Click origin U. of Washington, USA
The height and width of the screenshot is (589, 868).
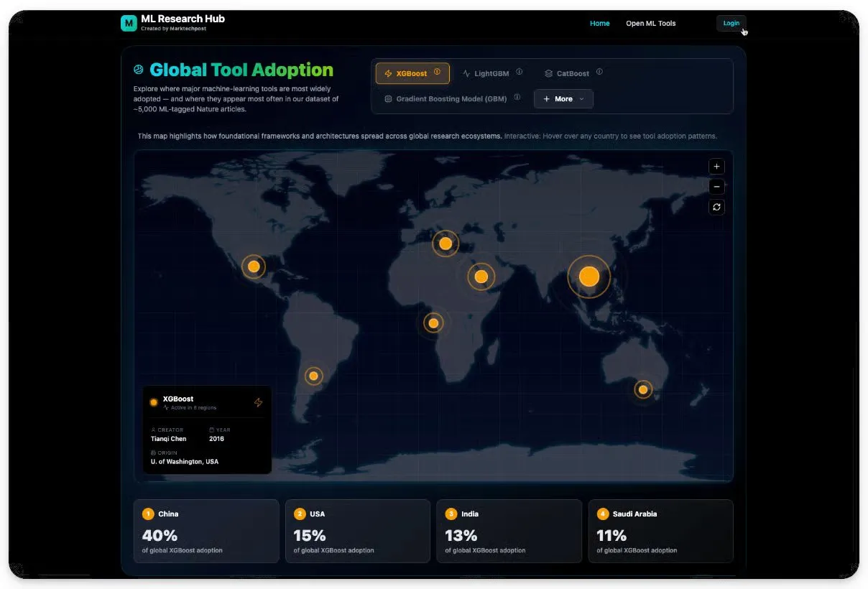click(185, 462)
